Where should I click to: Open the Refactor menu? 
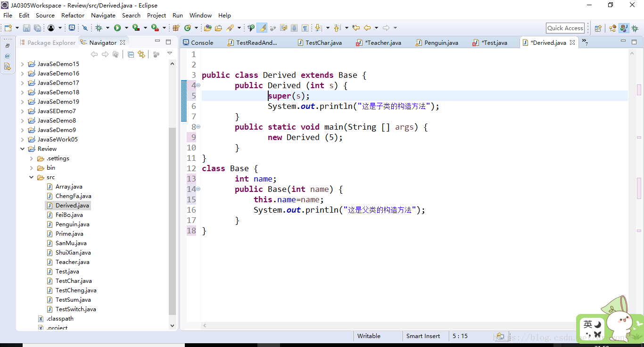tap(73, 16)
